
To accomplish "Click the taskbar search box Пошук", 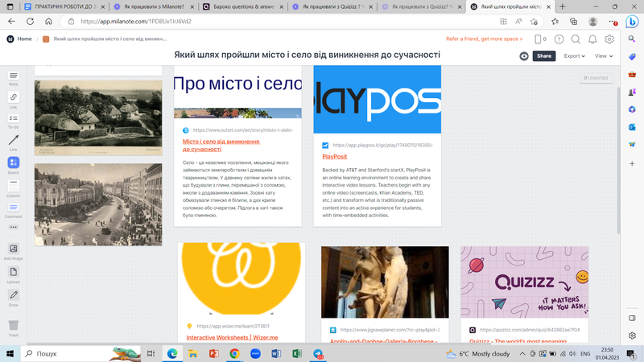I will 80,353.
